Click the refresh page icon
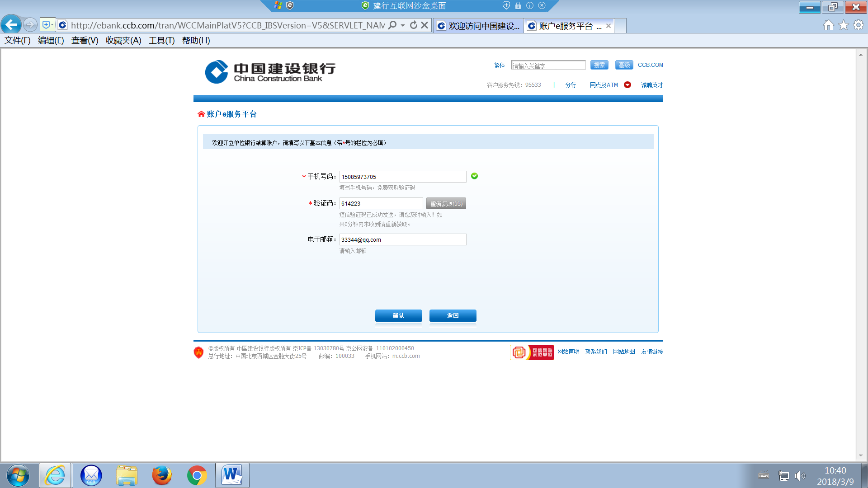 (x=413, y=25)
